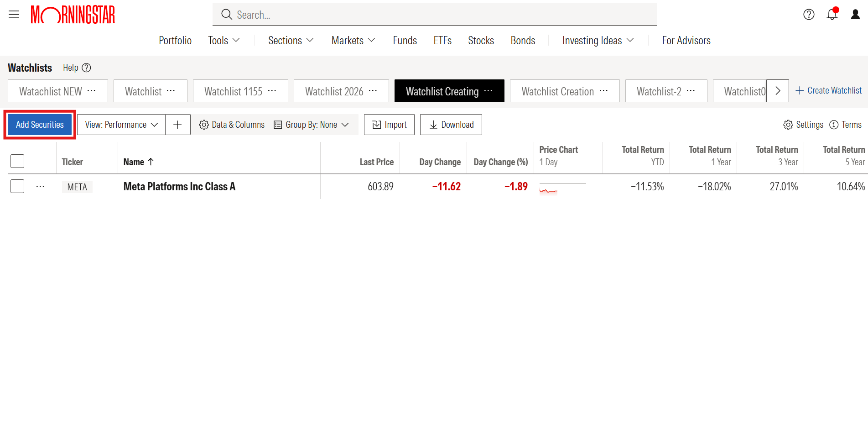Sort by Ticker column header
This screenshot has height=429, width=868.
72,162
